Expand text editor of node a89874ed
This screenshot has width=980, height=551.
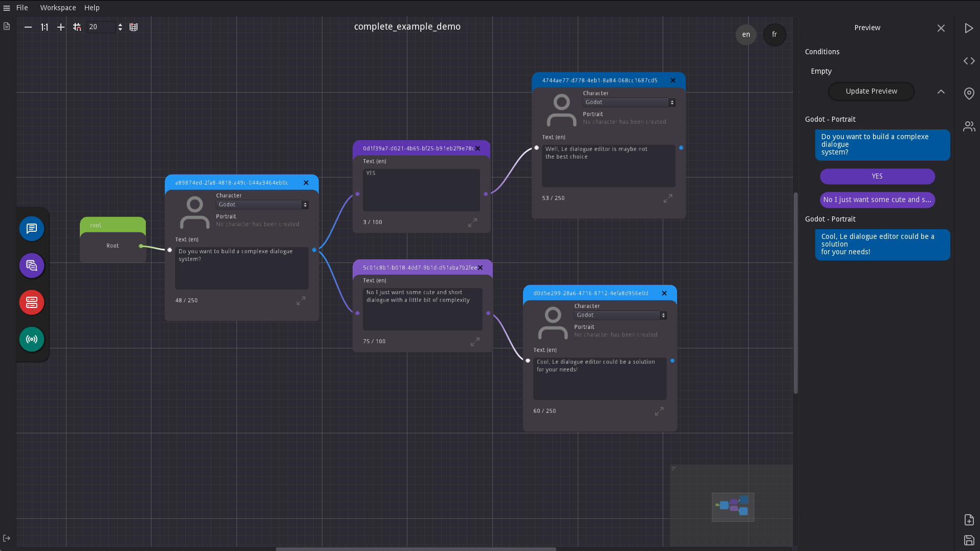pyautogui.click(x=301, y=301)
